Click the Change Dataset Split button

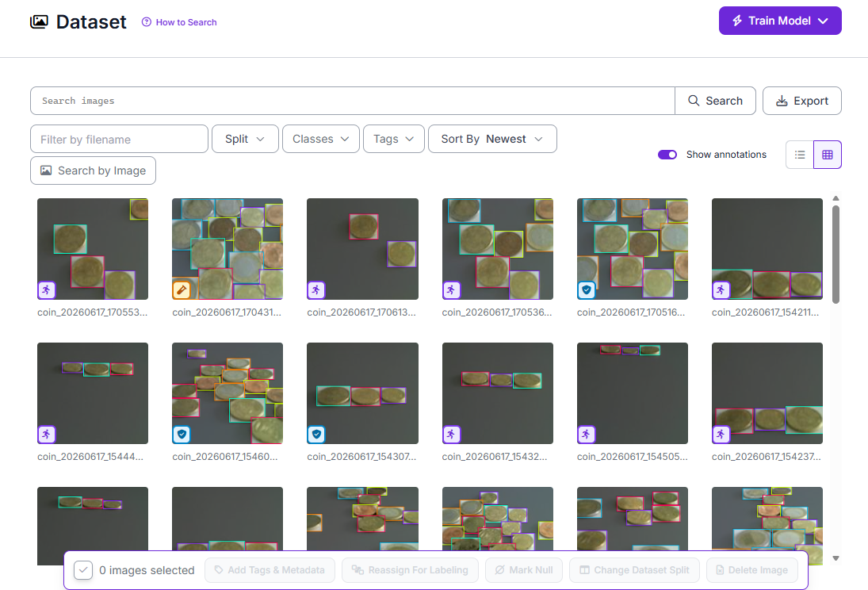(x=634, y=570)
